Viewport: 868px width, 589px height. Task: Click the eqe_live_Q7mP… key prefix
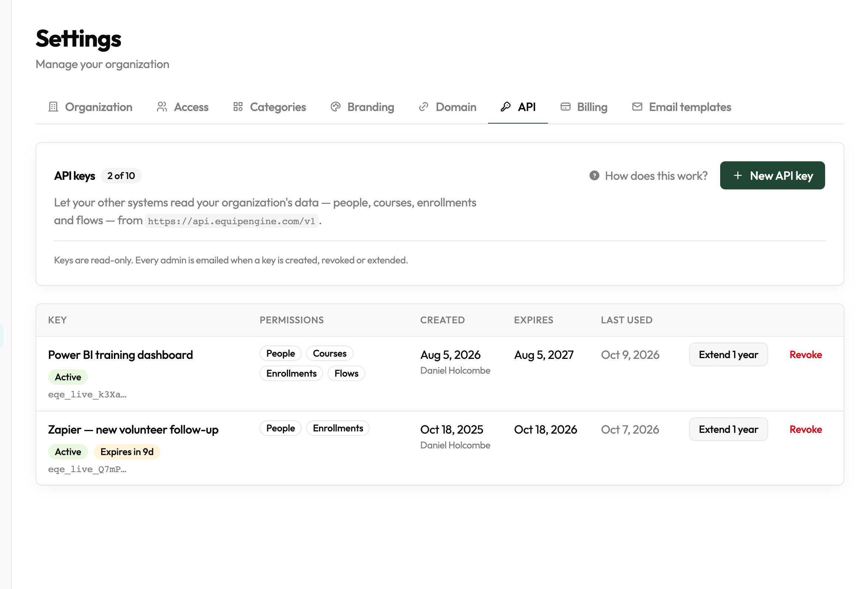point(87,469)
